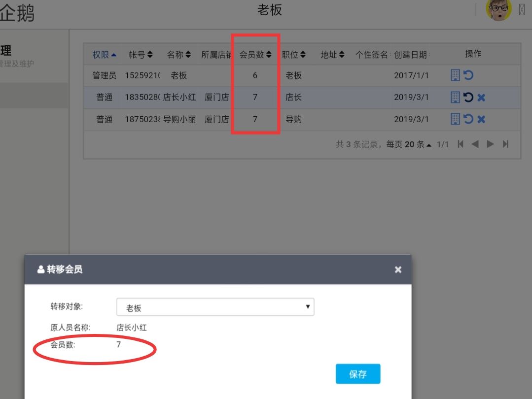Jump to the last page
This screenshot has height=399, width=532.
(x=505, y=144)
